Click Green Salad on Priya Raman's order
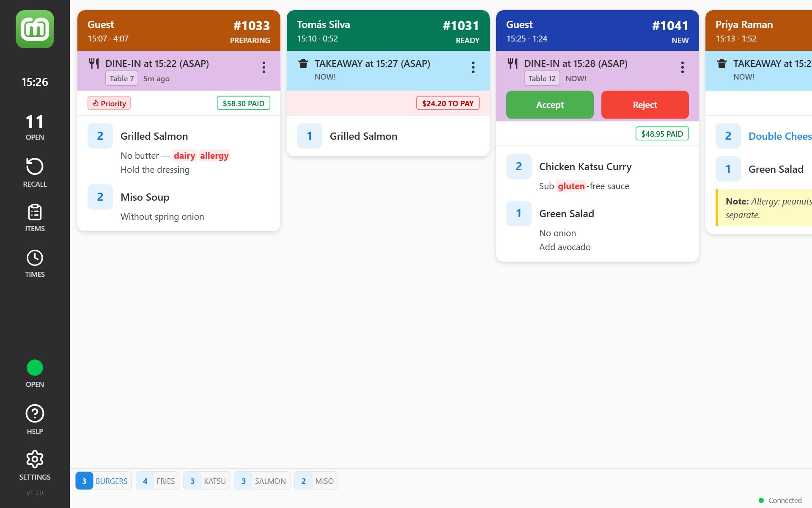This screenshot has height=508, width=812. [776, 169]
